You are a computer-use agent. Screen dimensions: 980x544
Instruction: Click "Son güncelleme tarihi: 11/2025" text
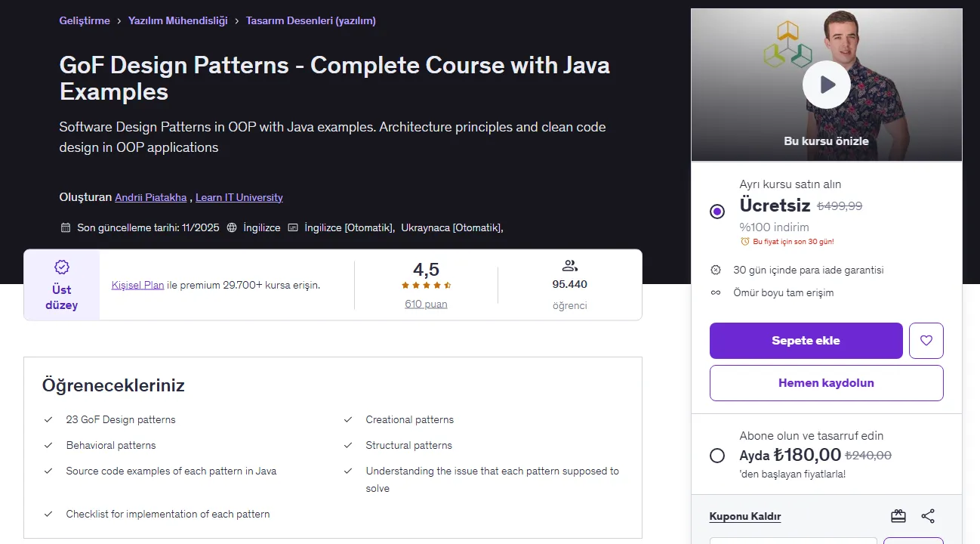pos(148,227)
